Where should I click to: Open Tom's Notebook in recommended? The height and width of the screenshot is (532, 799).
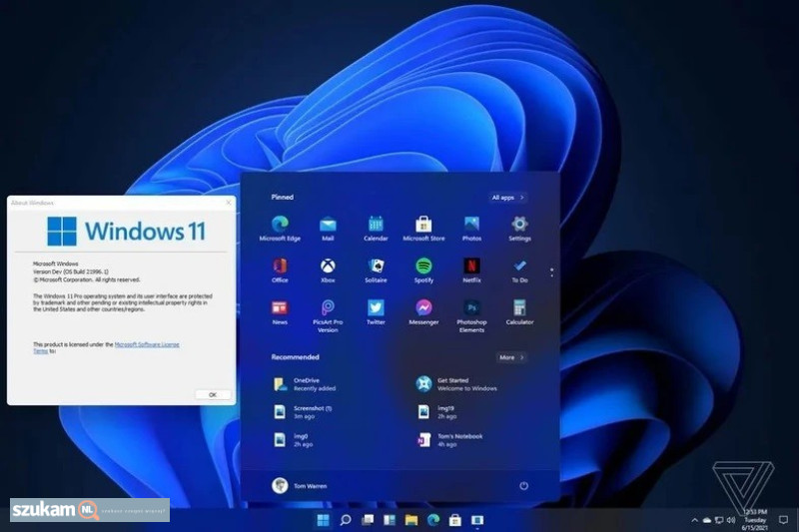(450, 440)
